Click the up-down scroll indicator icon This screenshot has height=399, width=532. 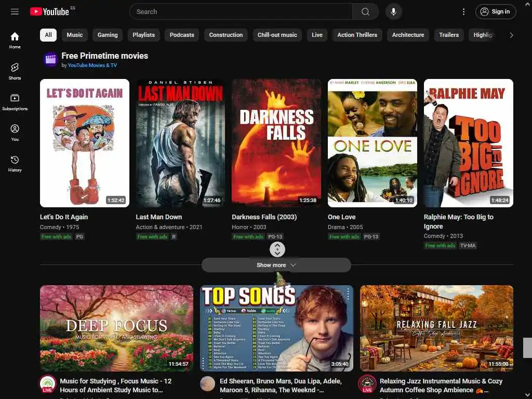coord(277,249)
